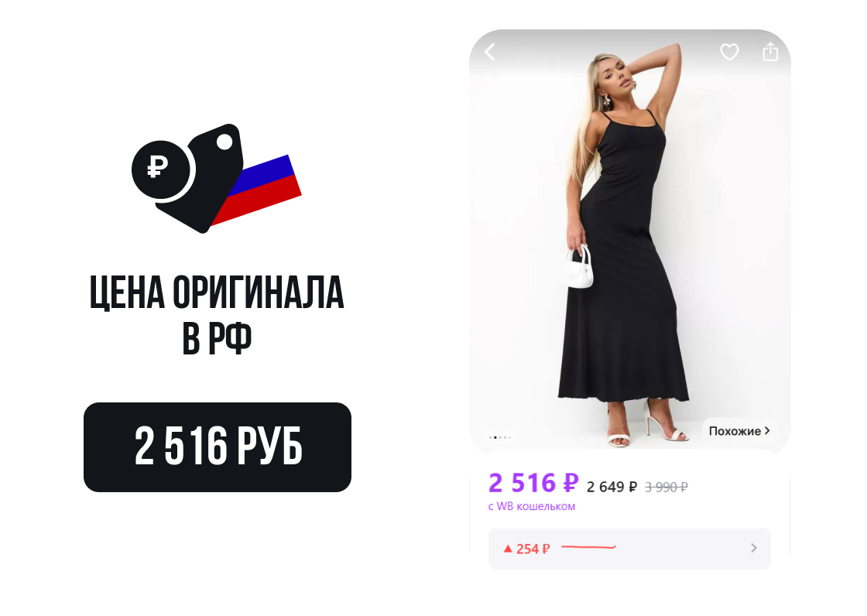Open the share icon
The image size is (867, 616).
click(x=770, y=52)
